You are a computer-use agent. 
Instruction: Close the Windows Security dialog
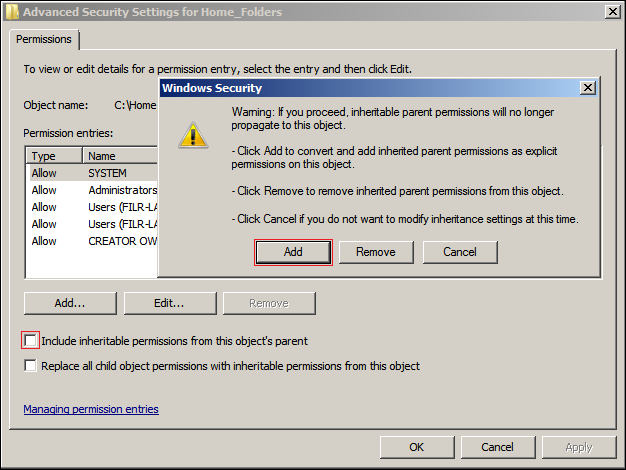587,88
